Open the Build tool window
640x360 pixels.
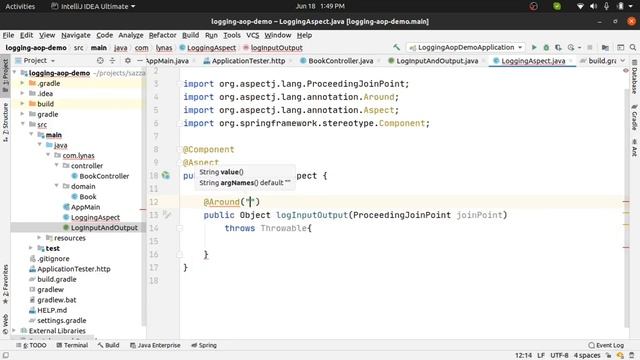coord(109,345)
